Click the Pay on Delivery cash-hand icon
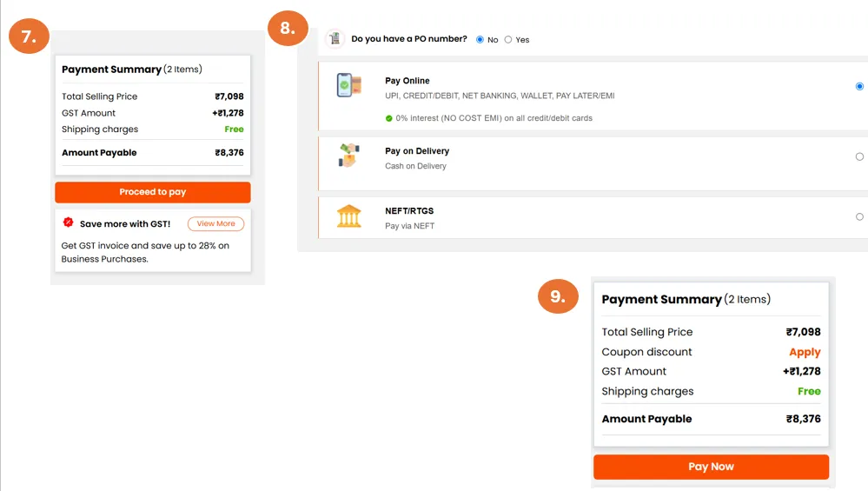This screenshot has height=491, width=868. 348,155
